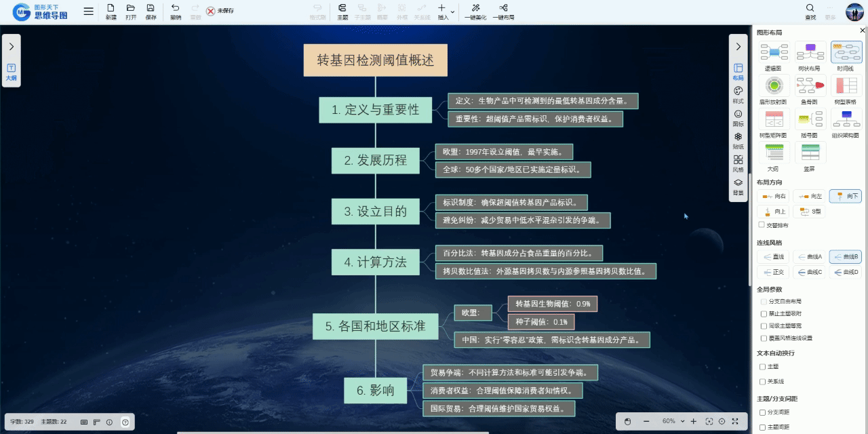Switch to the 样式 style tab

(738, 94)
